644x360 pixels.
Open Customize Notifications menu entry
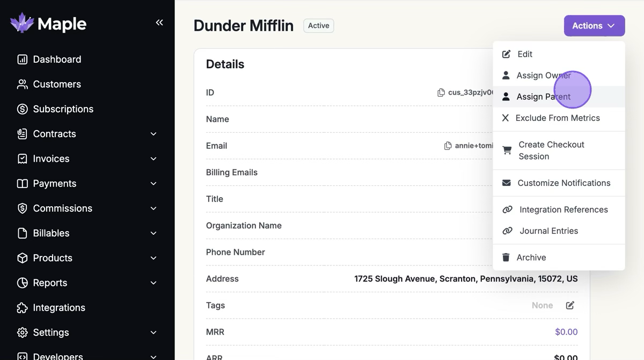pos(559,183)
